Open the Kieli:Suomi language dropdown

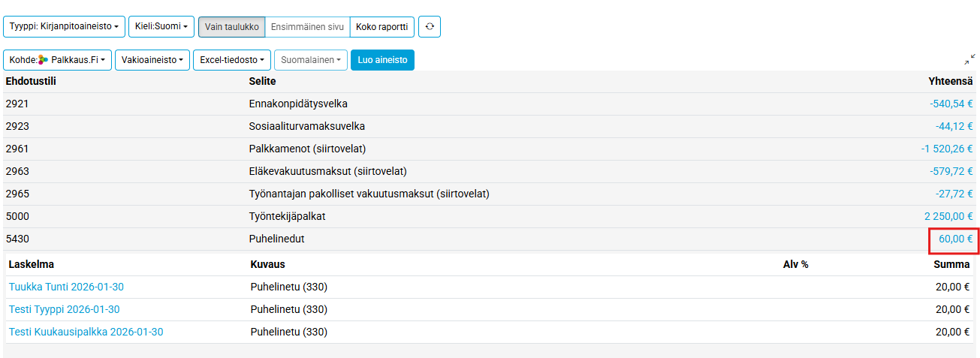point(161,26)
